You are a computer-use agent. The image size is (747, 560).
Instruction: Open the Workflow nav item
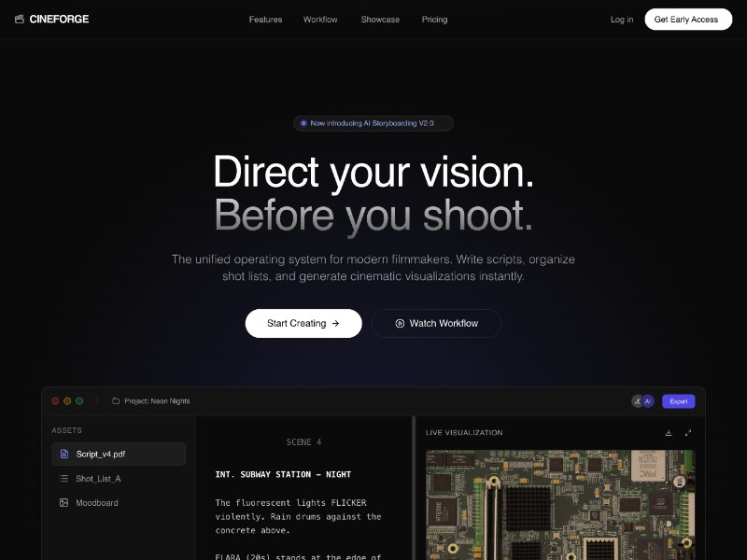pos(320,20)
